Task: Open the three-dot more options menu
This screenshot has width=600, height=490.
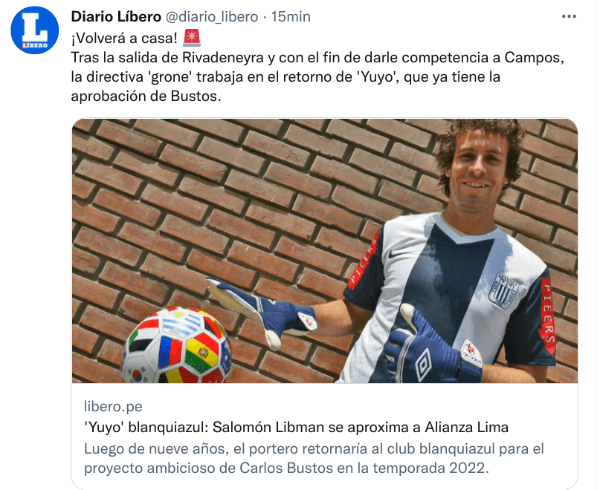Action: [569, 16]
